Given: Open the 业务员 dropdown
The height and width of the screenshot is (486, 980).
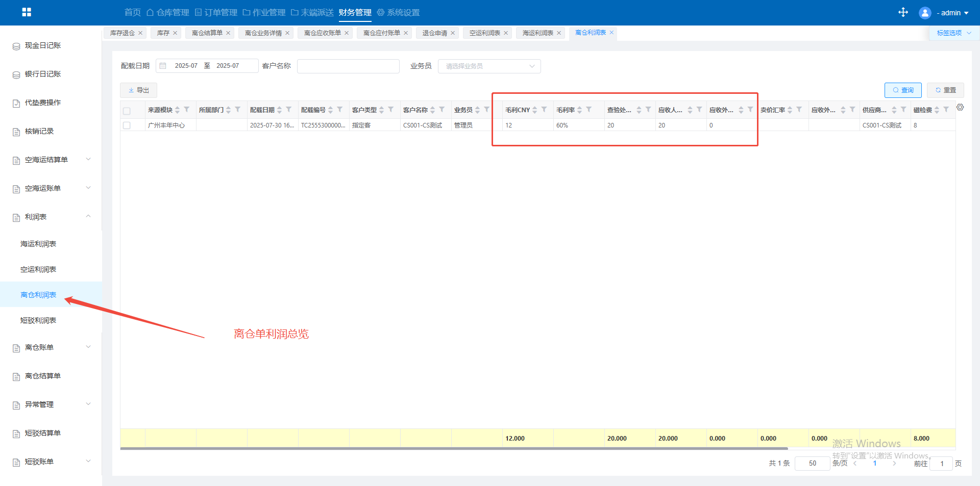Looking at the screenshot, I should click(x=489, y=66).
